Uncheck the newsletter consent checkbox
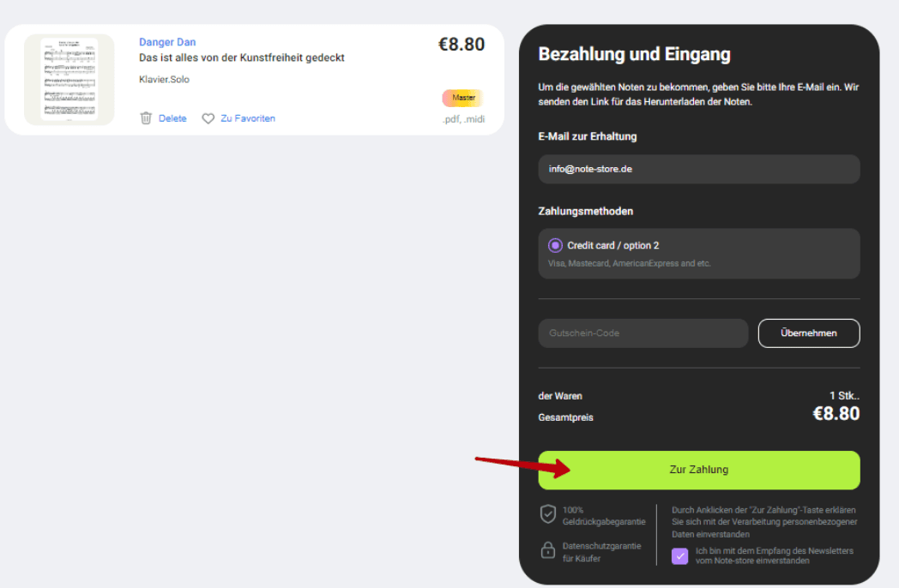 (x=679, y=555)
